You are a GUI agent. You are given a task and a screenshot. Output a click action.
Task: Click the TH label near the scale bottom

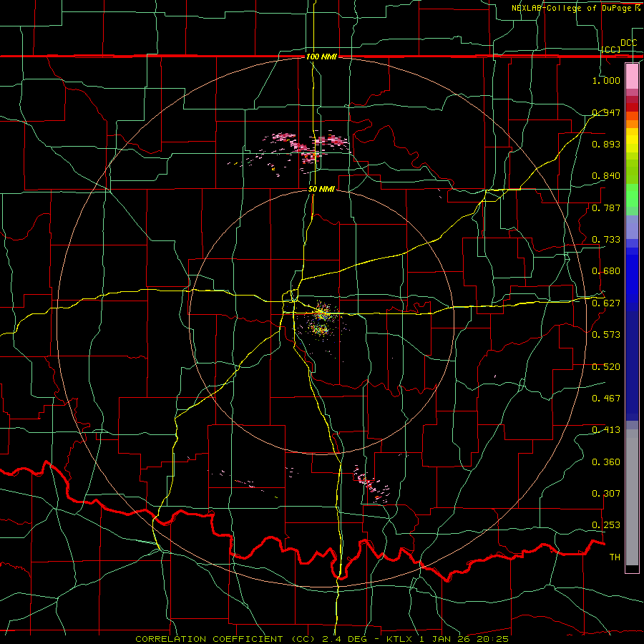pyautogui.click(x=615, y=557)
